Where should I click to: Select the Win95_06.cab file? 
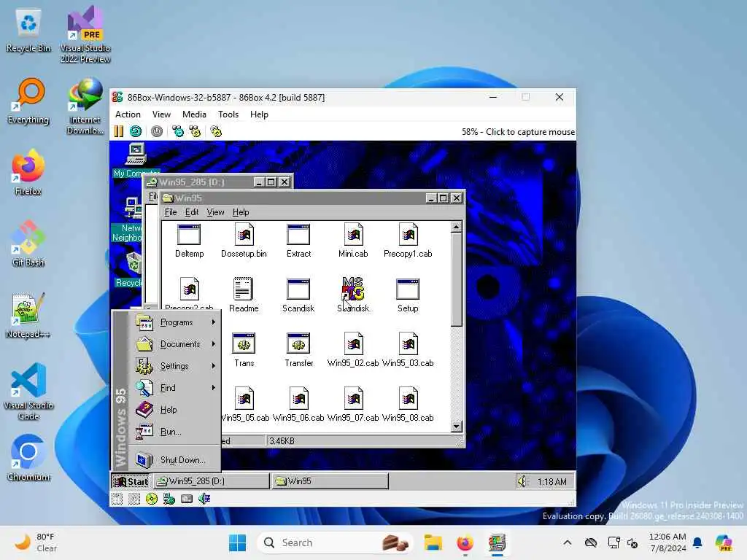click(x=298, y=405)
